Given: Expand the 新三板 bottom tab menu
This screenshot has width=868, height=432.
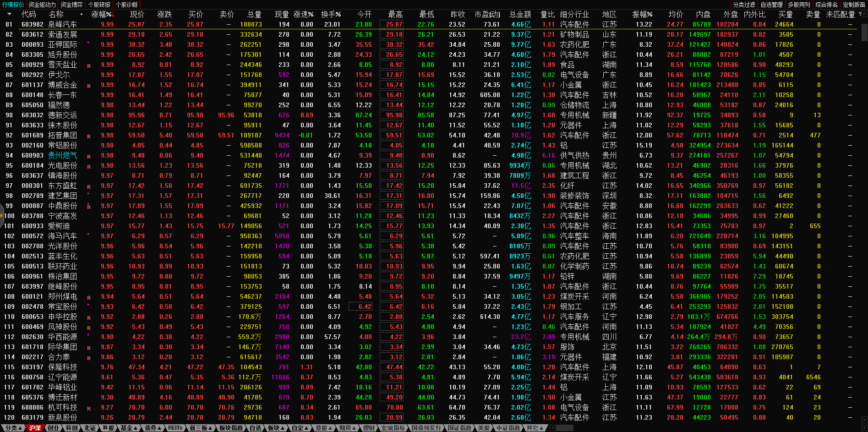Looking at the screenshot, I should (201, 428).
